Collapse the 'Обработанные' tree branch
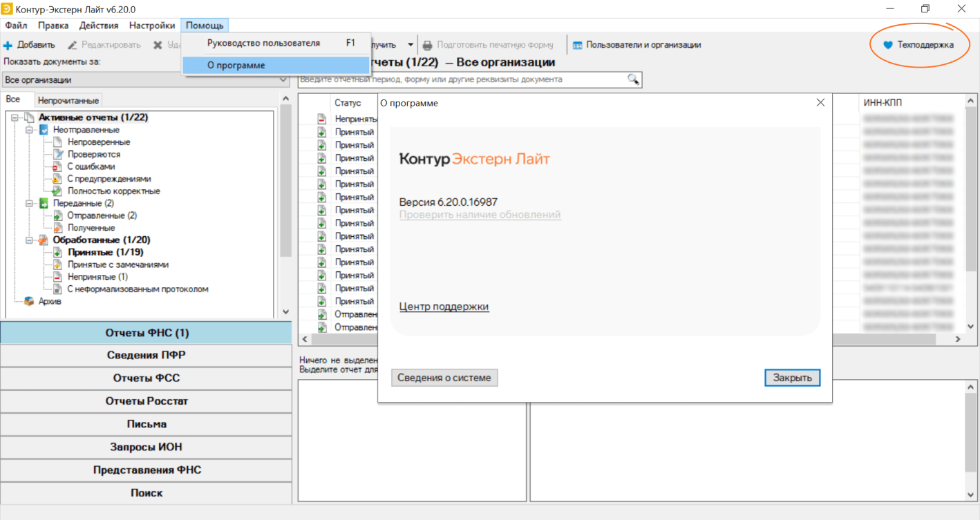 click(30, 240)
